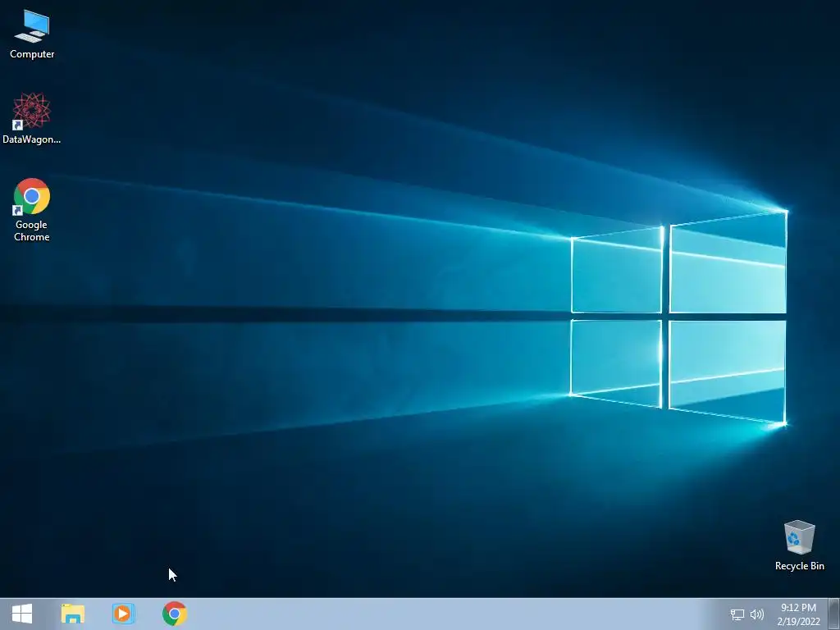Open the clock showing 9:12 PM
This screenshot has width=840, height=630.
(x=798, y=614)
